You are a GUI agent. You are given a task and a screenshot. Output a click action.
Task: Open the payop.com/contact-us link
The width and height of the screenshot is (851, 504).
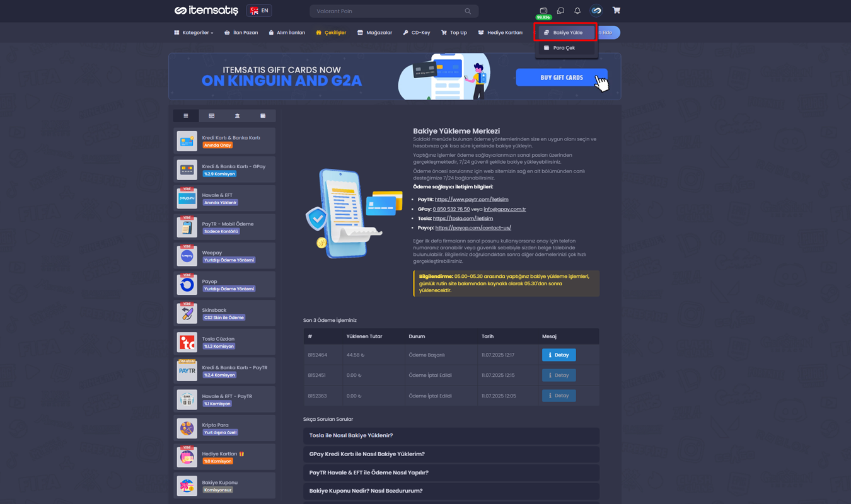(473, 228)
